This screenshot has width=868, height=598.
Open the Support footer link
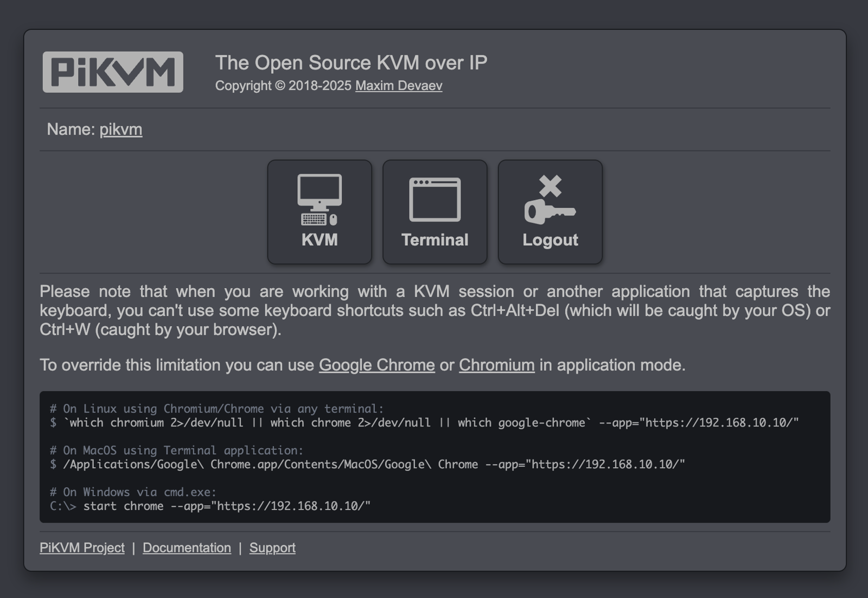tap(272, 548)
